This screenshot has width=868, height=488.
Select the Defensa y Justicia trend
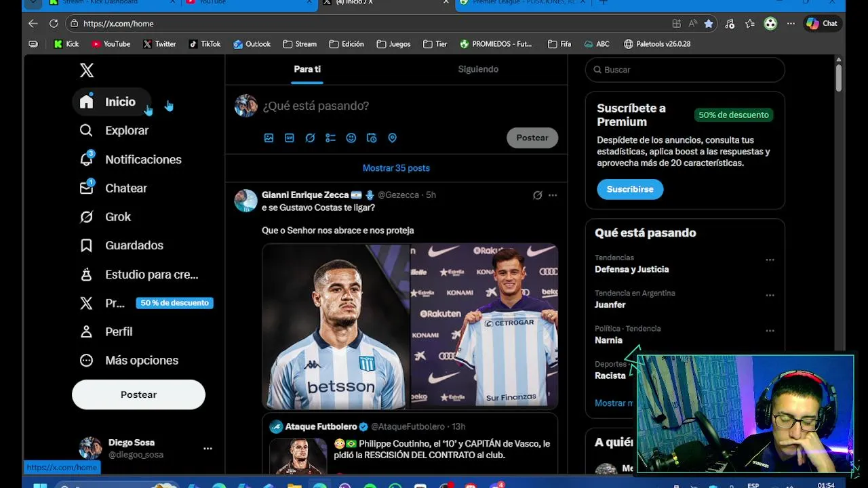pyautogui.click(x=632, y=269)
